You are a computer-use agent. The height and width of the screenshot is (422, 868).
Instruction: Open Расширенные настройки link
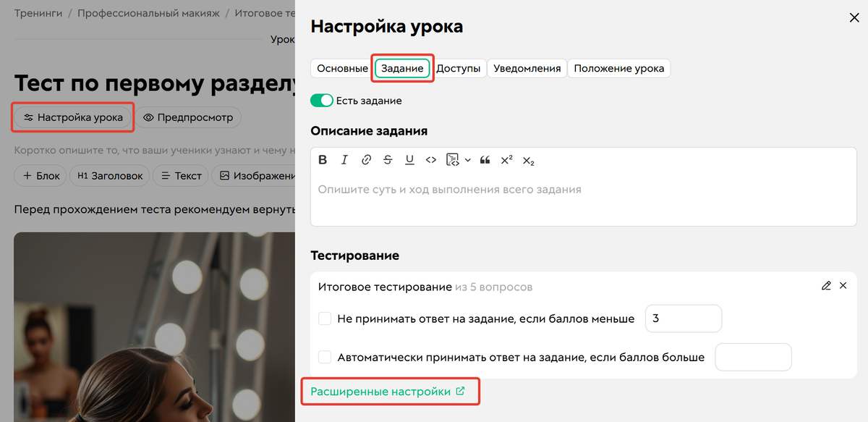pyautogui.click(x=388, y=392)
